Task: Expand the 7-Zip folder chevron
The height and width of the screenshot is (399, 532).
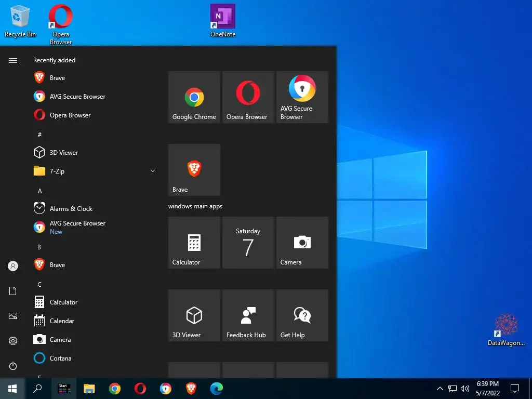Action: 153,171
